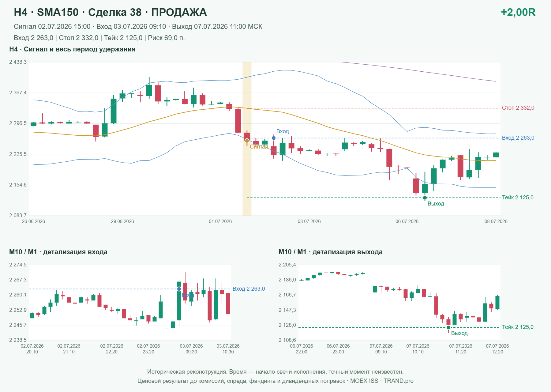
Task: Click the highlighted signal candle band
Action: point(247,139)
